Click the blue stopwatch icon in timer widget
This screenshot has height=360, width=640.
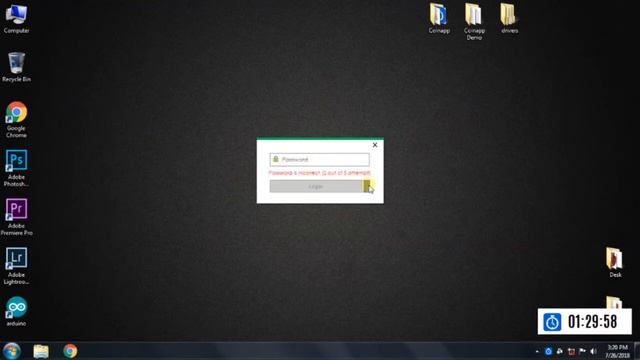552,322
